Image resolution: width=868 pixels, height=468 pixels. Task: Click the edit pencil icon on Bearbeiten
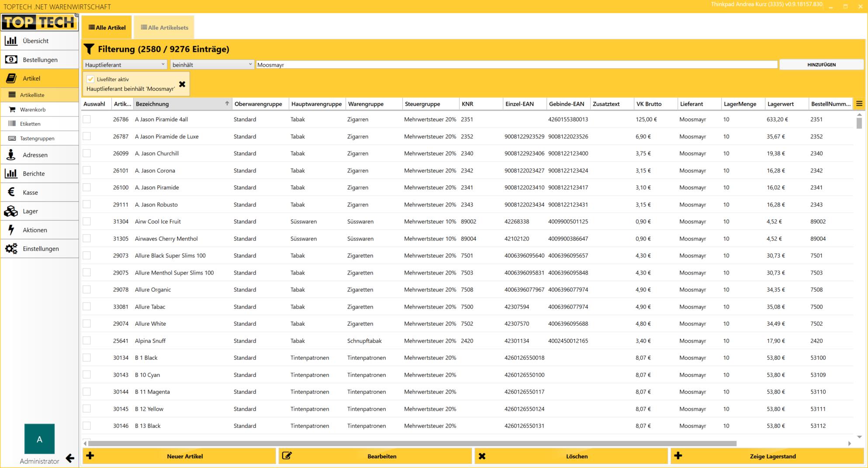[287, 456]
